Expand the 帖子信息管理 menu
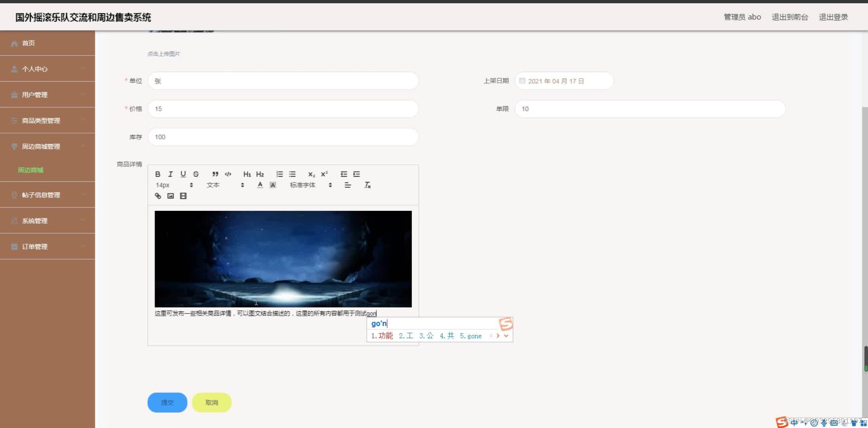Viewport: 868px width, 428px height. point(48,195)
